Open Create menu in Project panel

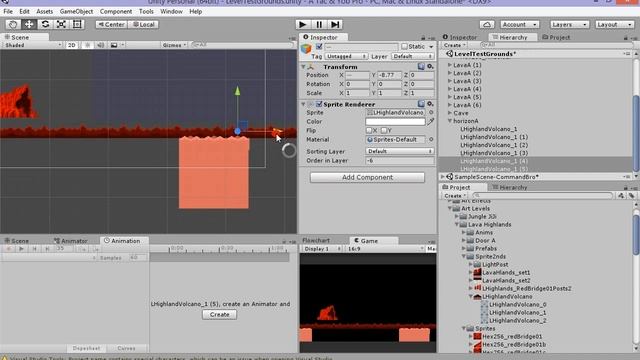(x=454, y=196)
